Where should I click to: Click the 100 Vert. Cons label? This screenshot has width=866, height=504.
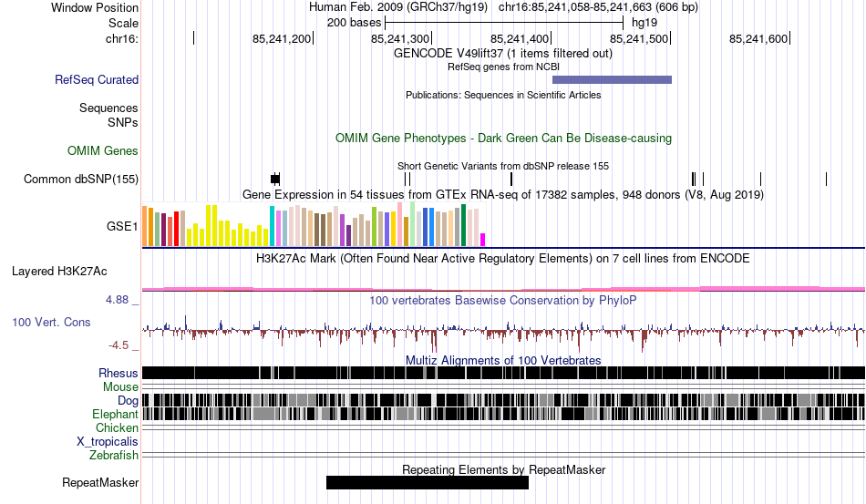coord(51,322)
